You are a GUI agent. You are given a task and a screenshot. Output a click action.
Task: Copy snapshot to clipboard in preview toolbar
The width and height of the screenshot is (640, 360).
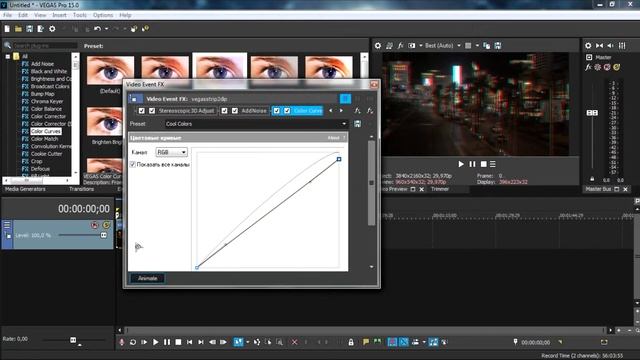[487, 46]
